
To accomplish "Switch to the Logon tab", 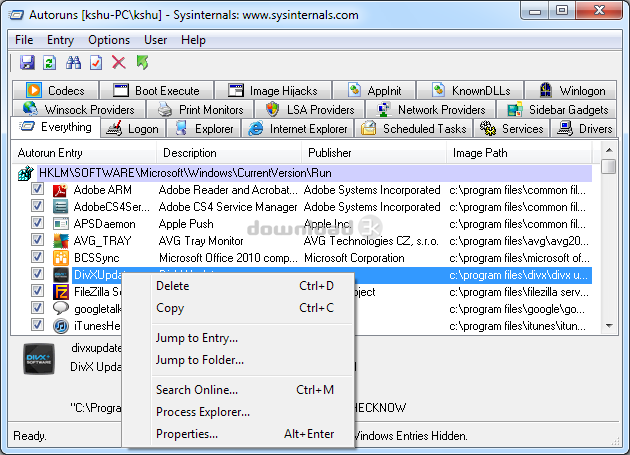I will [133, 129].
